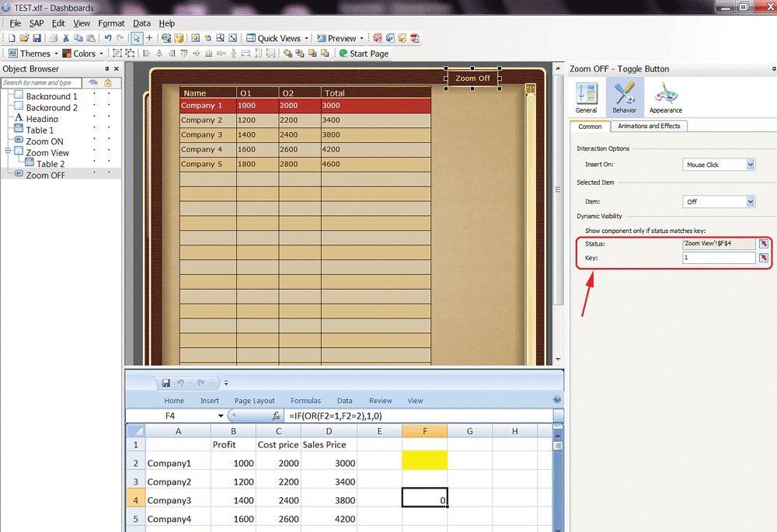This screenshot has width=777, height=532.
Task: Open the Insert On dropdown
Action: (x=719, y=165)
